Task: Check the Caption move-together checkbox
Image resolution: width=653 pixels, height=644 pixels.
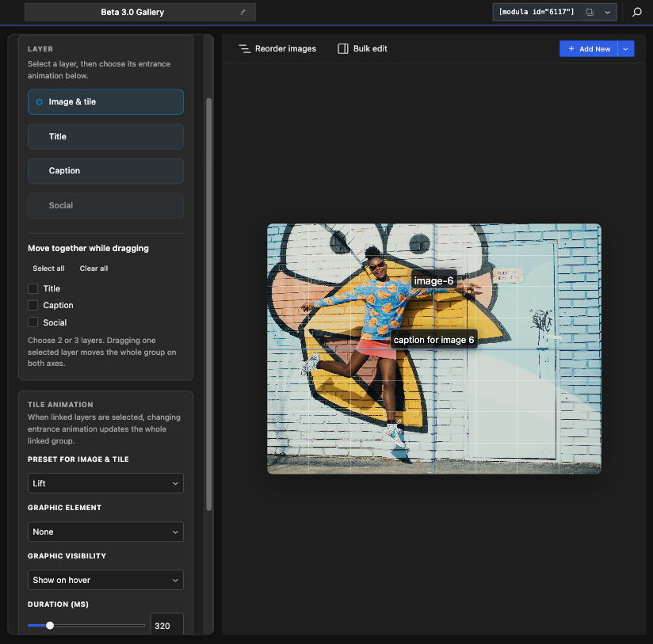Action: 33,305
